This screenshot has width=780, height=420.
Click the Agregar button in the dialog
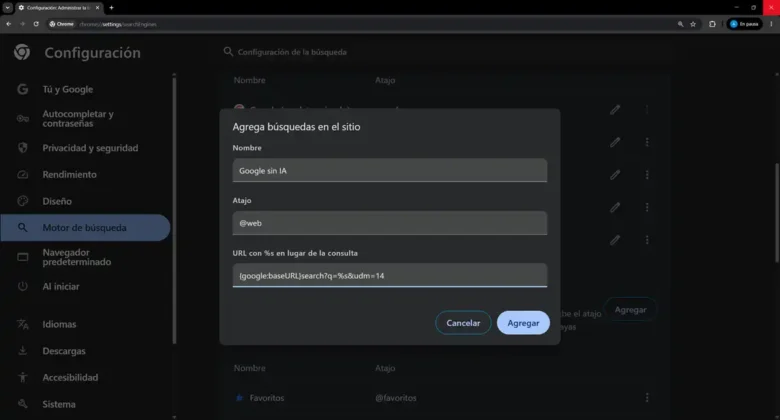point(523,323)
